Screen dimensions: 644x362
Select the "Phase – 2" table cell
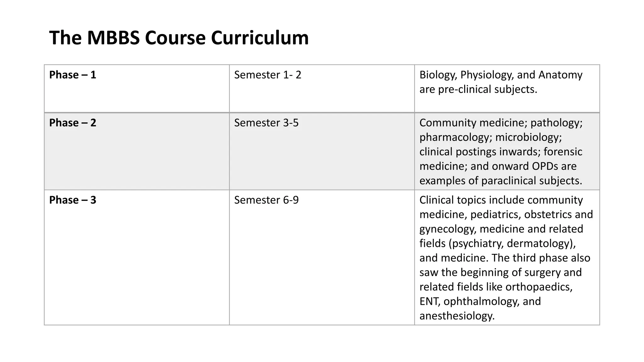pyautogui.click(x=73, y=123)
